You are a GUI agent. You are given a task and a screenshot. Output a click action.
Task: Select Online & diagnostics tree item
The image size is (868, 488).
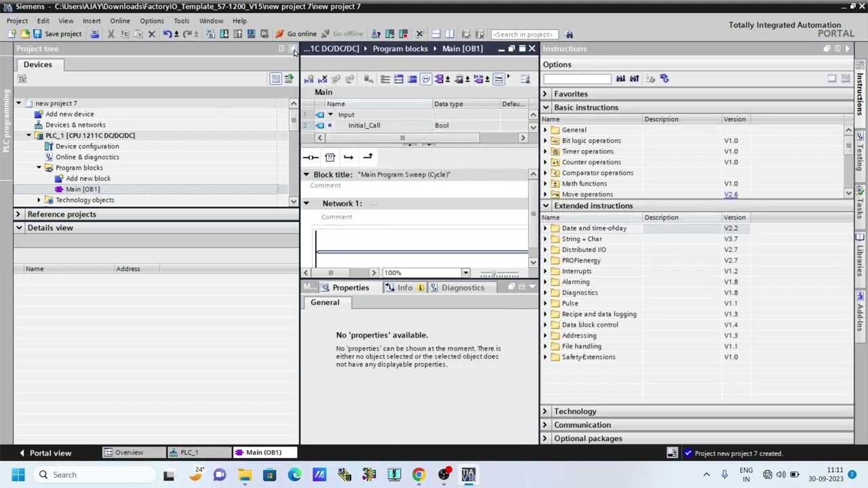87,157
